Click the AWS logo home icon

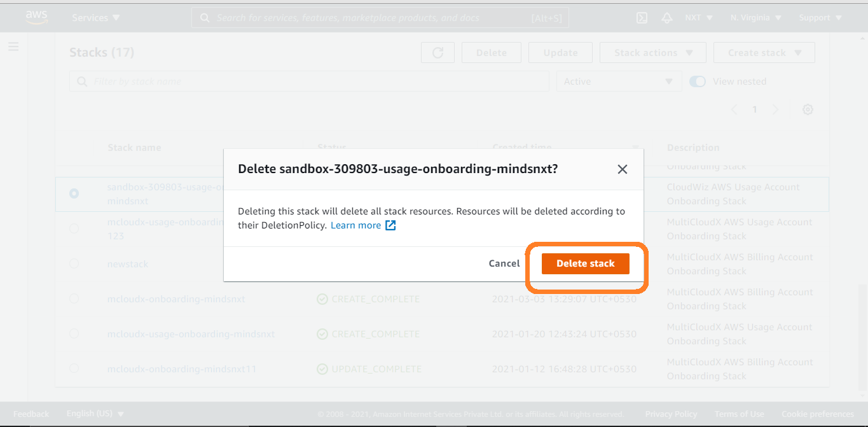(36, 18)
